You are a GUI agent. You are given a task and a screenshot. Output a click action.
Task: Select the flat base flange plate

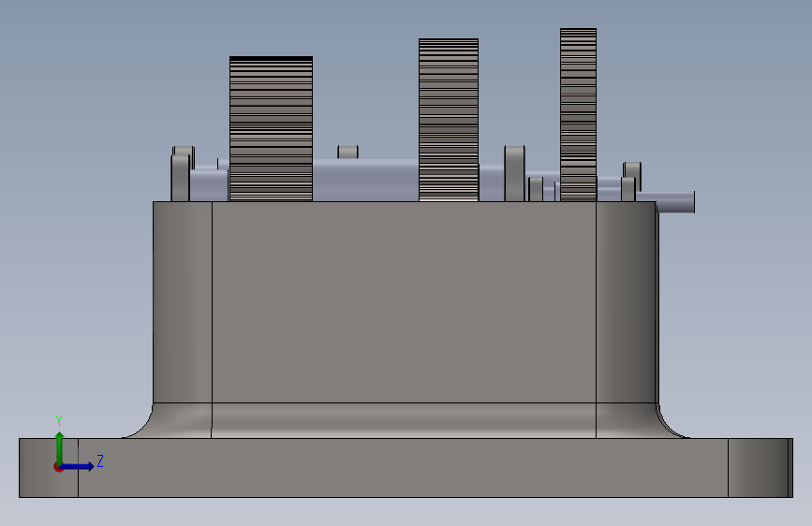[x=406, y=467]
